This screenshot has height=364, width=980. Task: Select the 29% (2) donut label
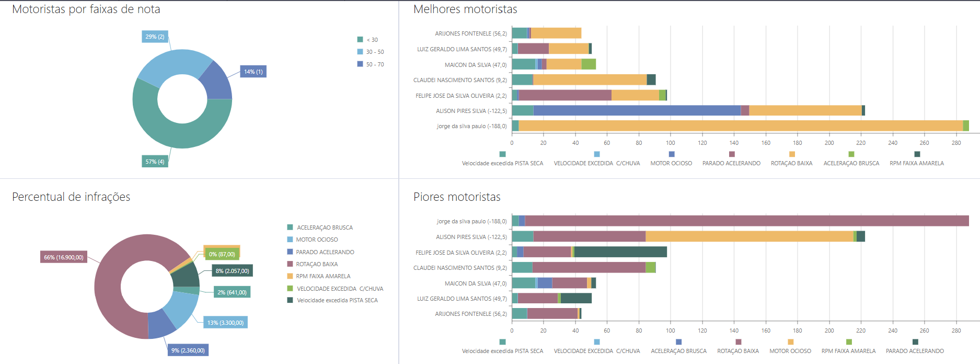click(155, 37)
